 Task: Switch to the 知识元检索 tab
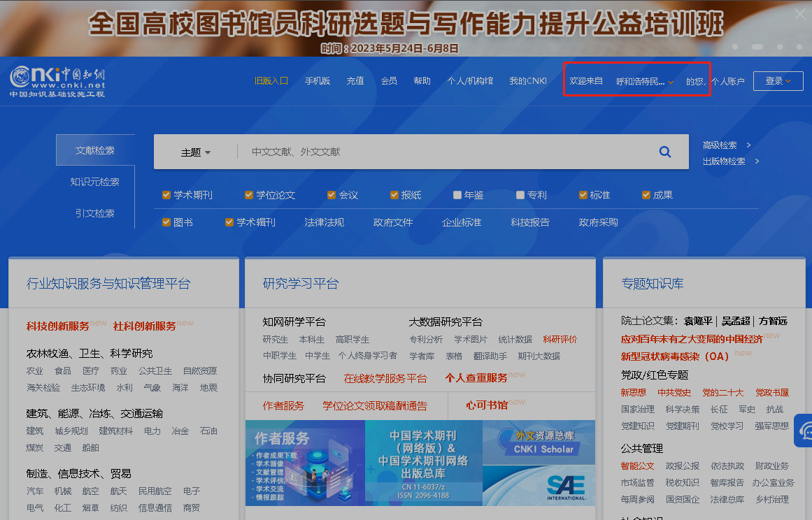pyautogui.click(x=95, y=182)
